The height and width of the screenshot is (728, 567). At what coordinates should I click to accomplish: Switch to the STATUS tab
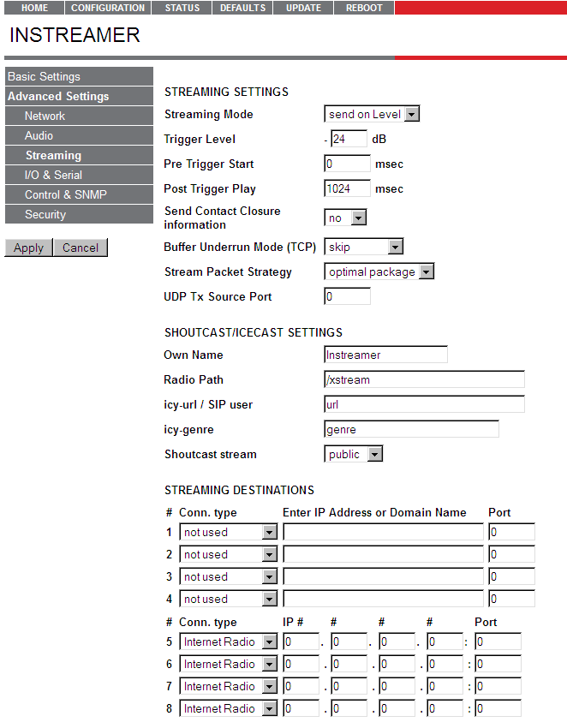(182, 8)
